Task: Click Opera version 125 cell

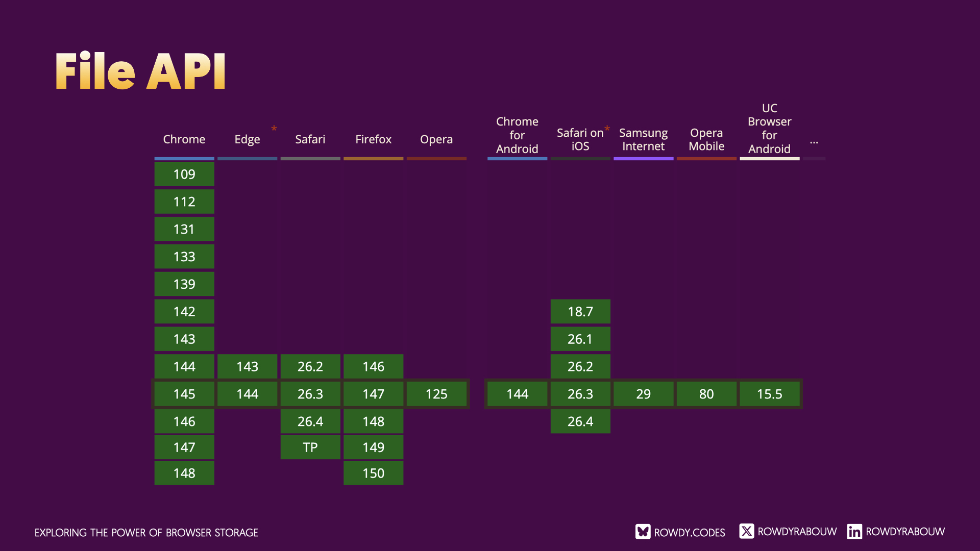Action: [x=436, y=394]
